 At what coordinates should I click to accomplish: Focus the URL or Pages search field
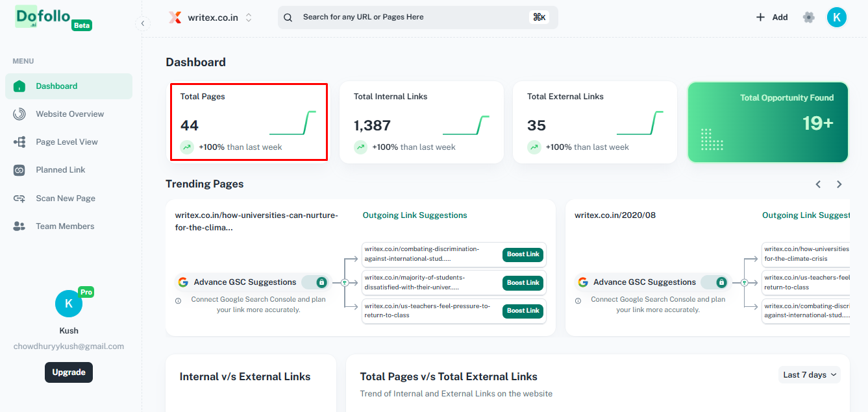click(x=417, y=18)
